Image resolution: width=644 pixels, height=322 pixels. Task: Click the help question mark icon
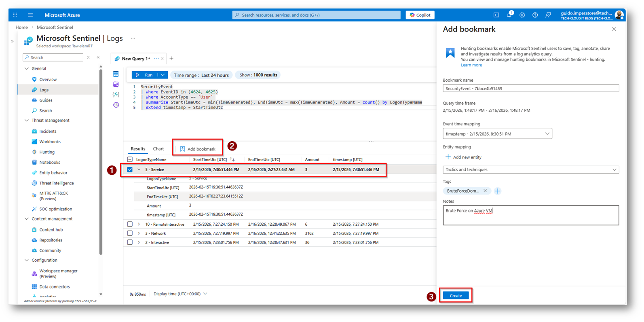(x=535, y=15)
